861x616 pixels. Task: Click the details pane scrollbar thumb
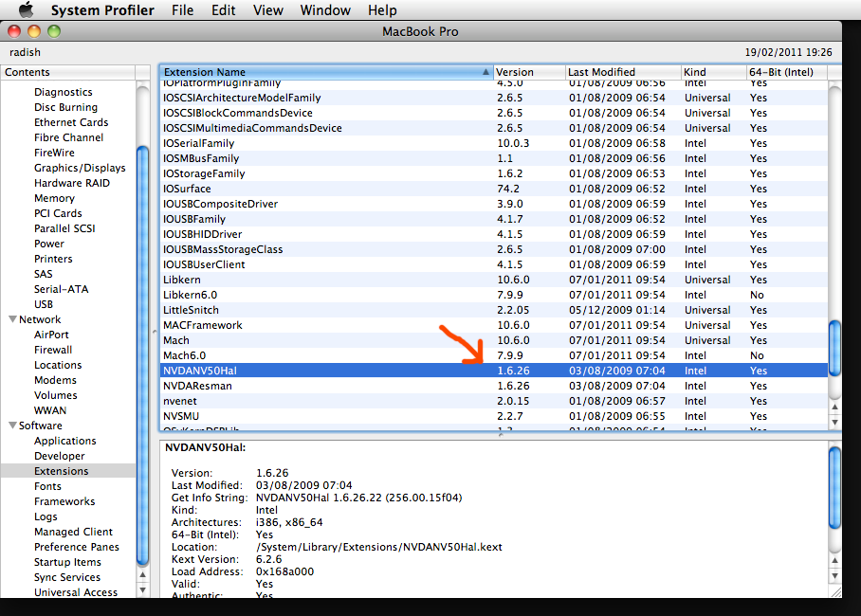click(x=834, y=488)
